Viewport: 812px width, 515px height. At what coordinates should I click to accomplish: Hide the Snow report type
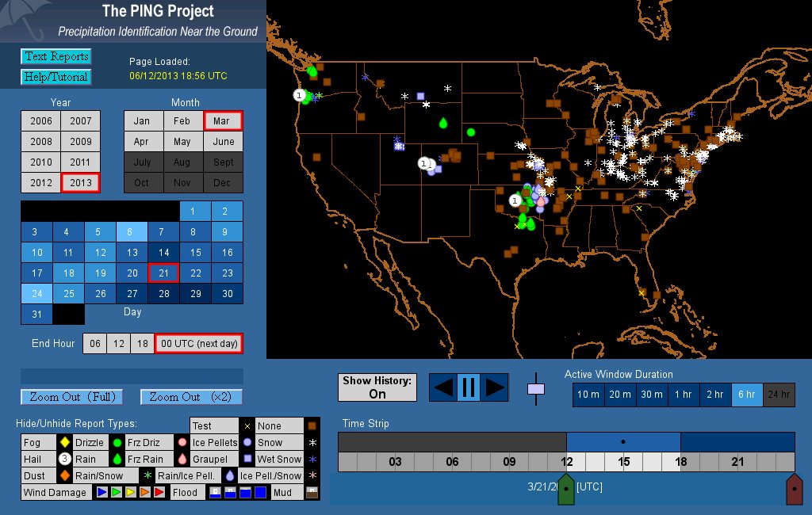click(270, 442)
